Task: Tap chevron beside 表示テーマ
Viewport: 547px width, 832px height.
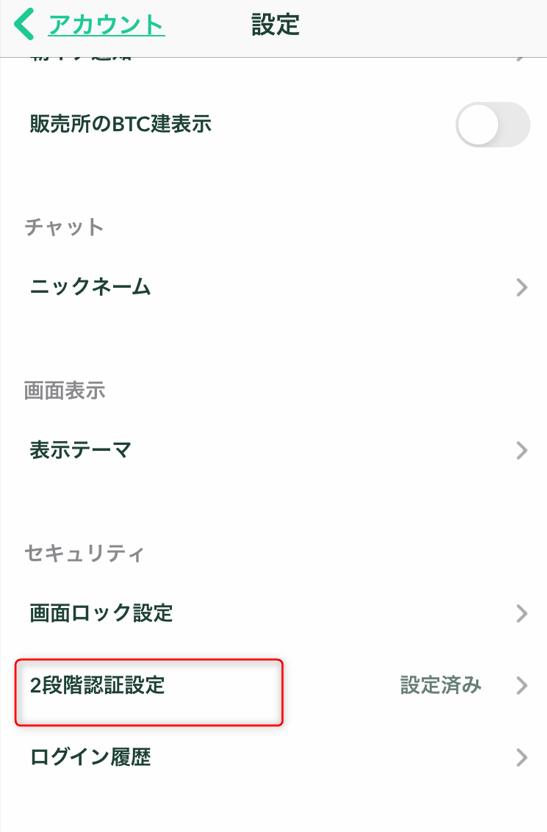Action: [522, 450]
